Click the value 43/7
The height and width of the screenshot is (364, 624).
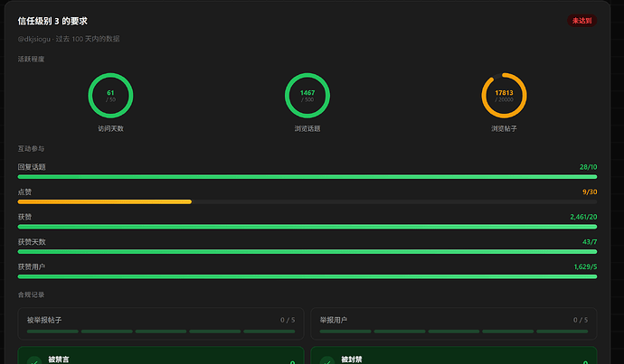click(x=590, y=242)
